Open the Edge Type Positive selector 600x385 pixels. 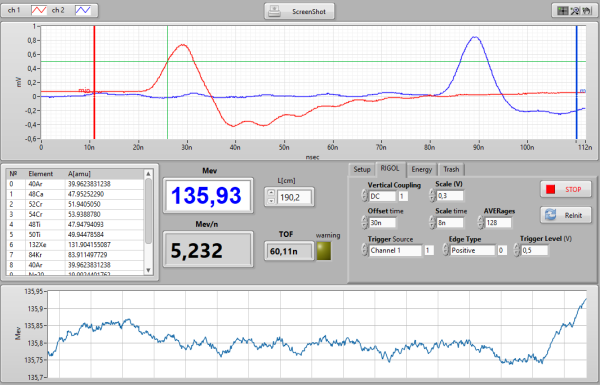pos(472,251)
